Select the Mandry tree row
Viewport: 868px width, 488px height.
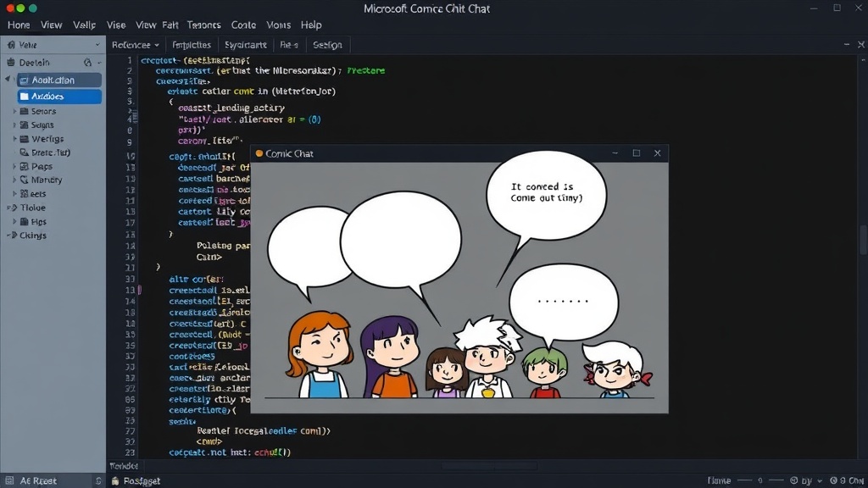[53, 180]
